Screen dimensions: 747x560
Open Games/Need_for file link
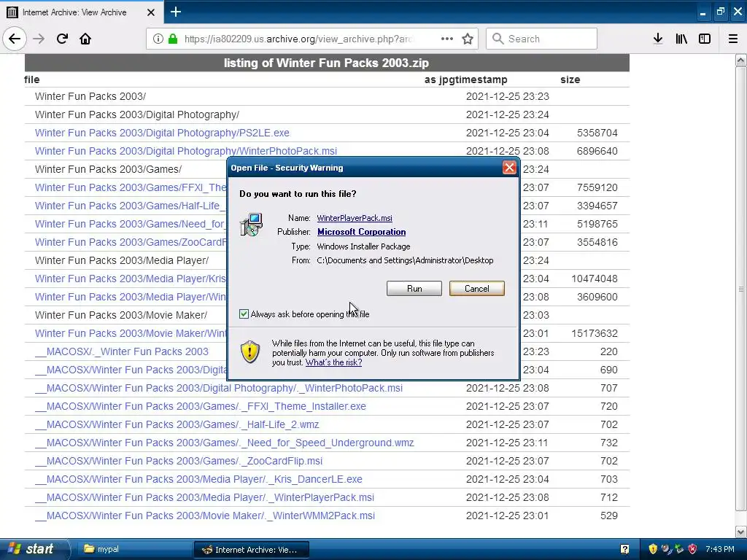click(x=131, y=224)
